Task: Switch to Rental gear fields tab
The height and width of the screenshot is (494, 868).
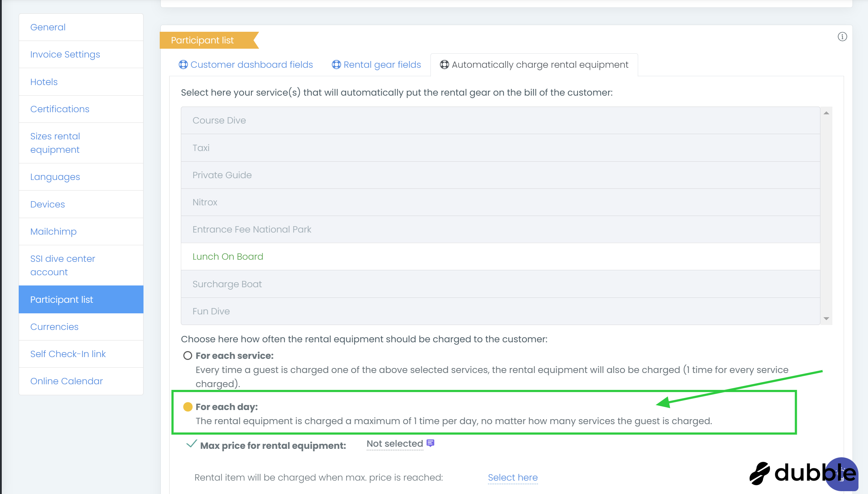Action: 382,65
